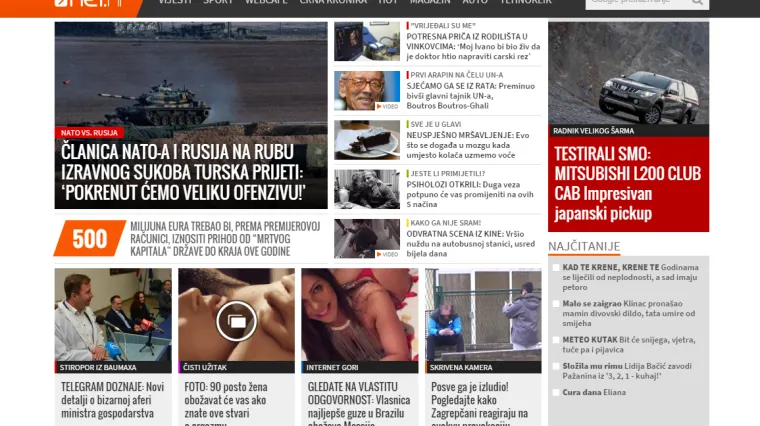
Task: Open the 'Milijuna eura trebao bi' text
Action: [225, 239]
